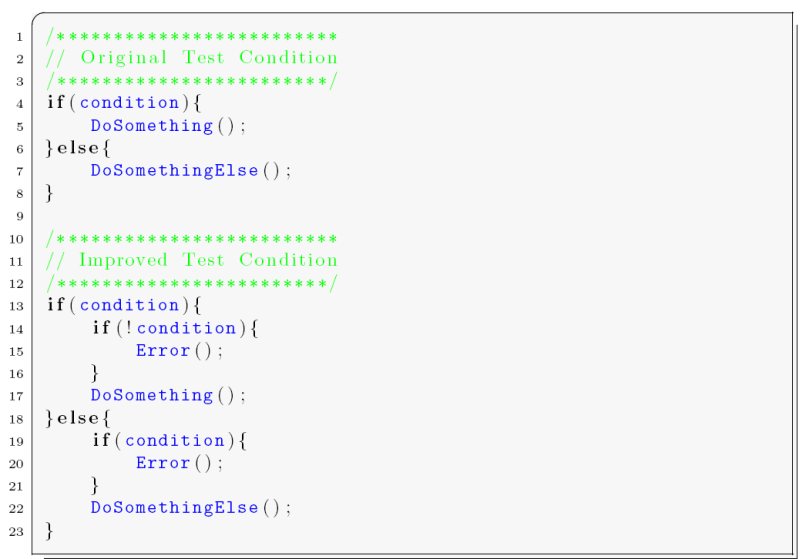Click the DoSomethingElse() call on line 7

pos(191,170)
